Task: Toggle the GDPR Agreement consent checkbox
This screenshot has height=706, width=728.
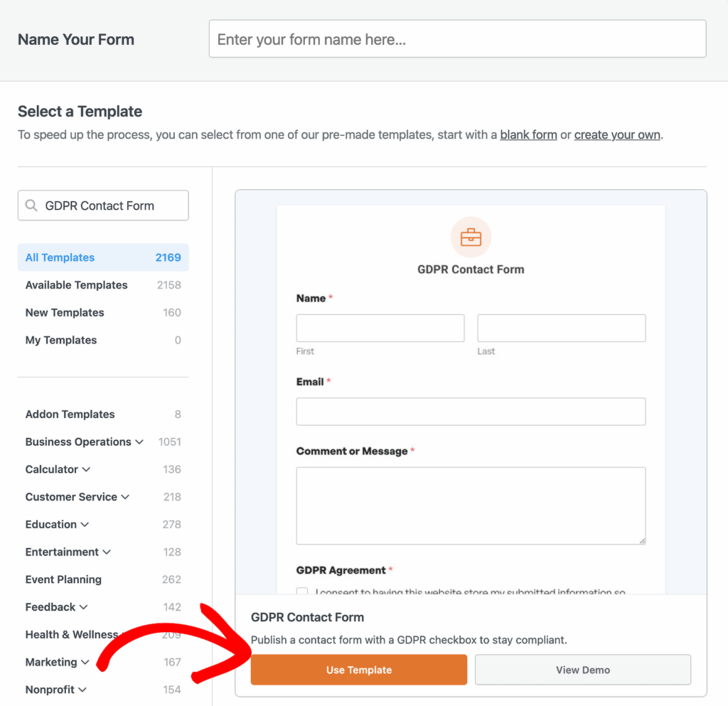Action: click(303, 591)
